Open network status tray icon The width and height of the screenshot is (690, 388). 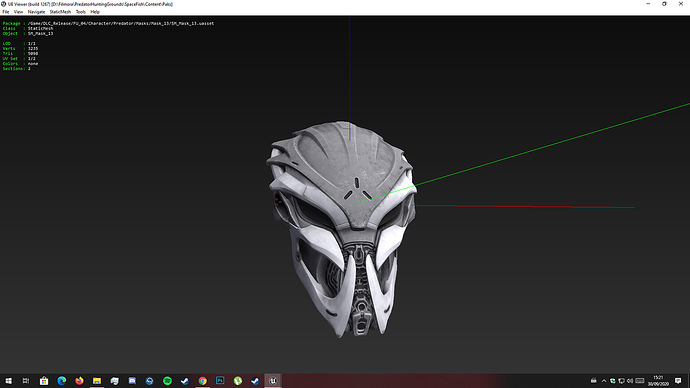(621, 381)
